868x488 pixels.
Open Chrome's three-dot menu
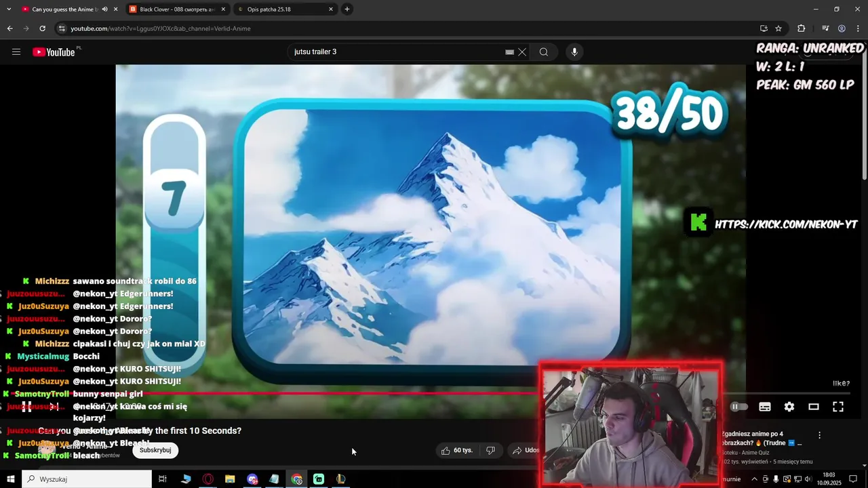tap(858, 28)
